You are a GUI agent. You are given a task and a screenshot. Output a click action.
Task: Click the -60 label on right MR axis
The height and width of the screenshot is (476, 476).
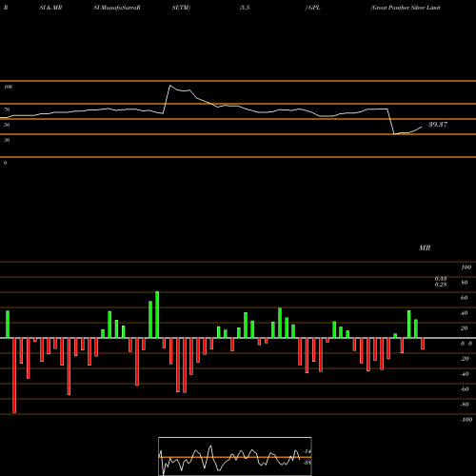coord(465,389)
